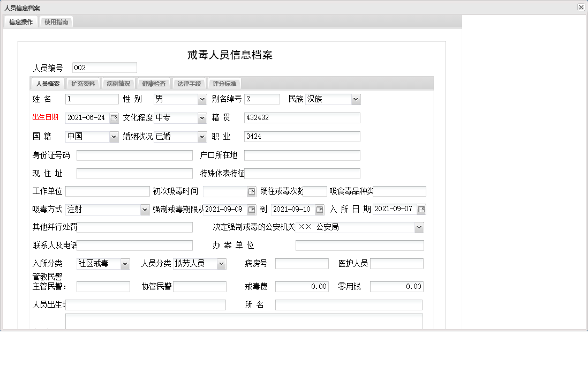Click the 身份证号码 input field
Image resolution: width=588 pixels, height=372 pixels.
pyautogui.click(x=134, y=155)
